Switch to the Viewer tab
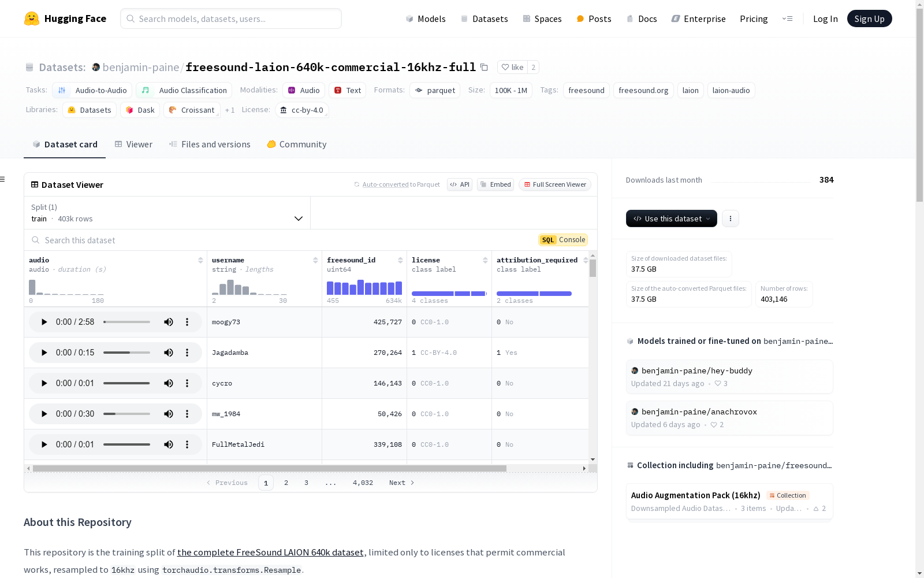The image size is (924, 578). click(x=133, y=144)
